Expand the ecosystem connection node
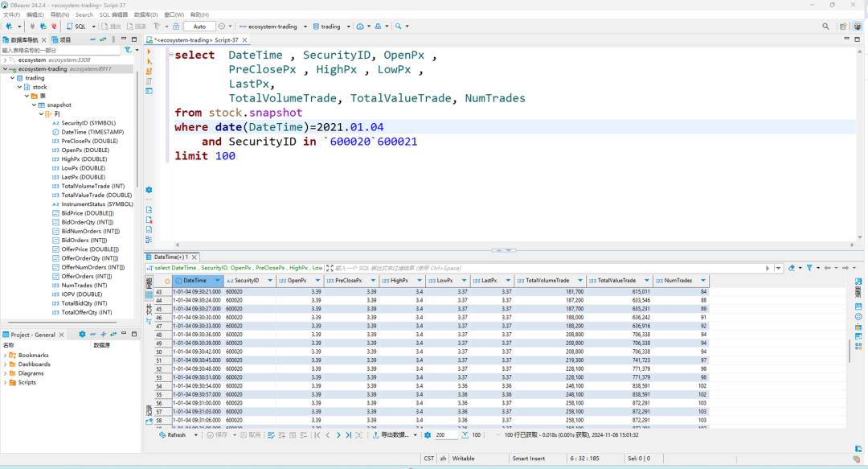 pyautogui.click(x=6, y=60)
